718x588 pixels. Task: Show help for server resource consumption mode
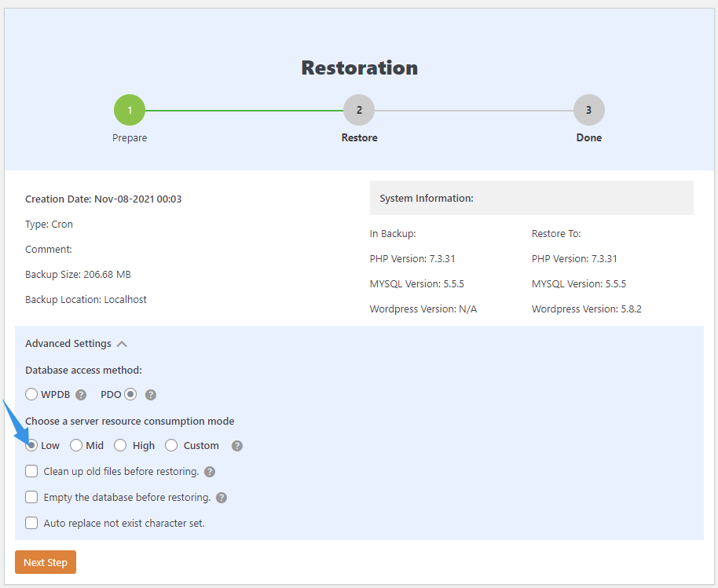click(x=236, y=446)
